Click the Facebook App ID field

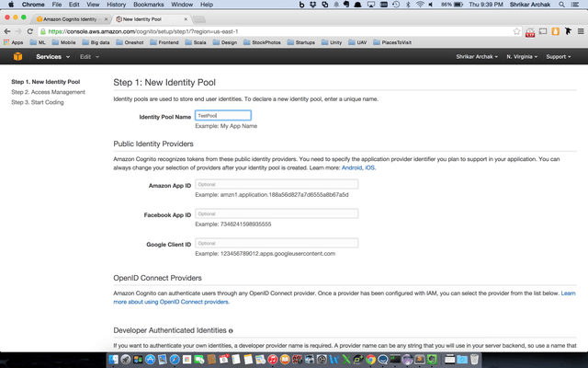pos(277,213)
